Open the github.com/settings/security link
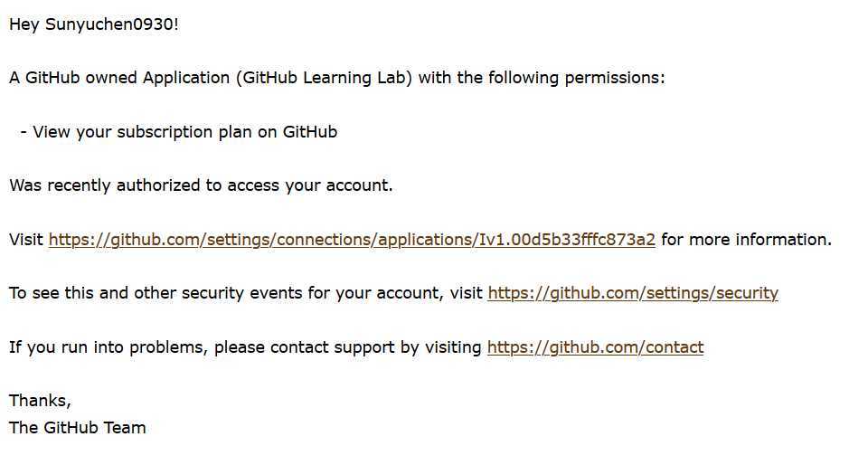Image resolution: width=868 pixels, height=465 pixels. pyautogui.click(x=633, y=293)
